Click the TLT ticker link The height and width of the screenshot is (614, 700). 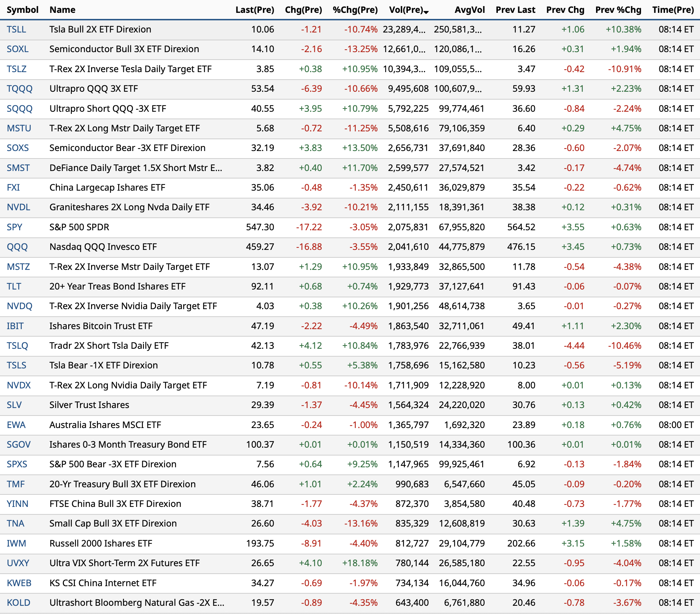14,286
